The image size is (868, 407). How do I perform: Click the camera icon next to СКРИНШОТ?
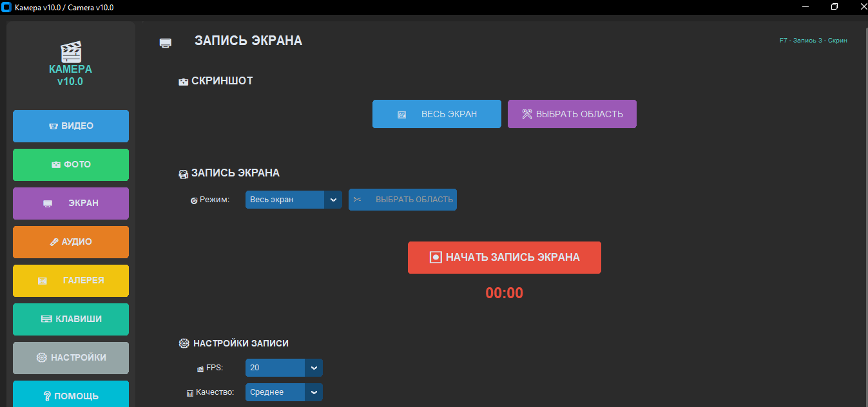point(183,82)
